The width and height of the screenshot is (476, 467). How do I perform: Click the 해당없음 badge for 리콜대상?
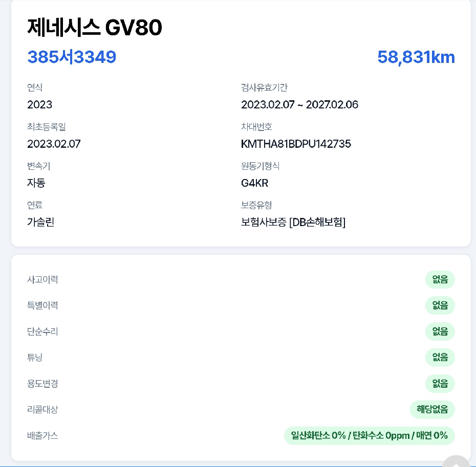pos(432,409)
